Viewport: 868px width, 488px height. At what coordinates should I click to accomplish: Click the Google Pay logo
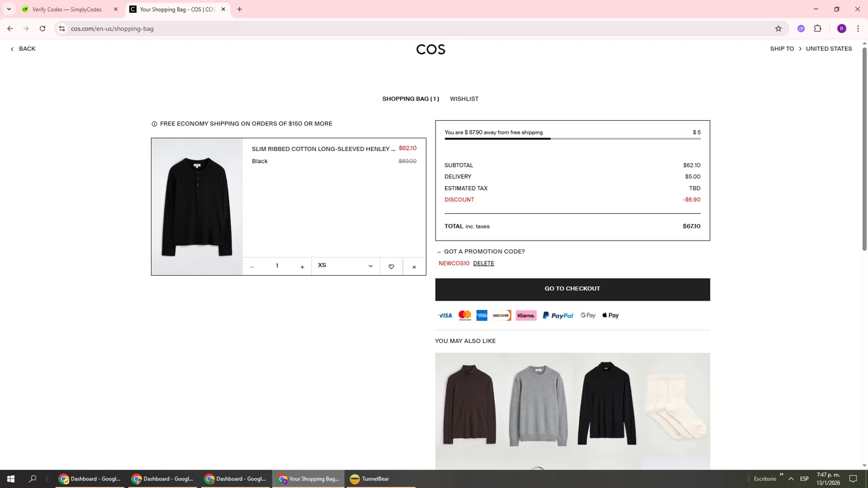coord(588,315)
